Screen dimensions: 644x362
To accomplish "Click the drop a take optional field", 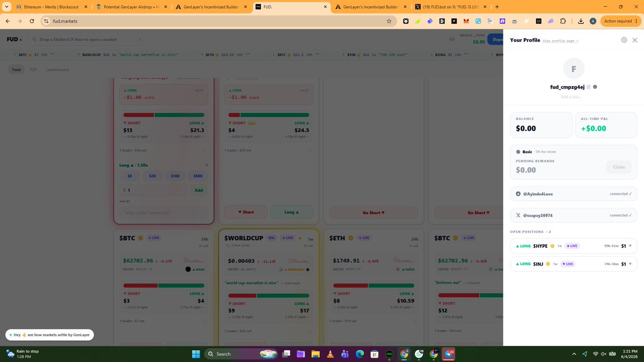I will point(164,213).
